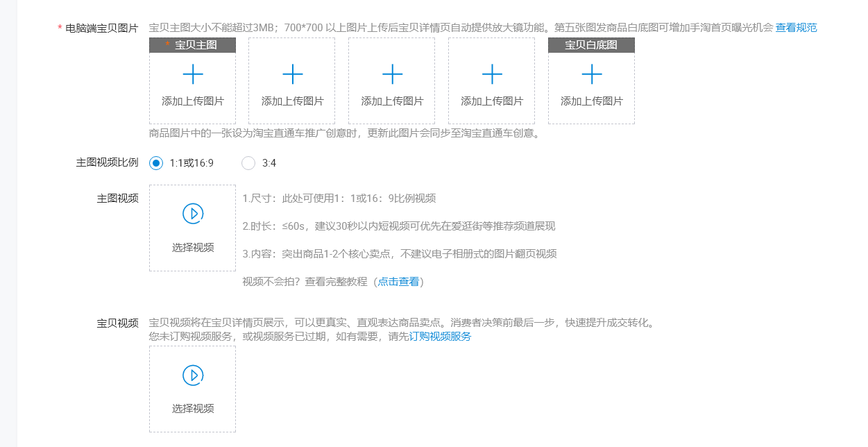The width and height of the screenshot is (868, 447).
Task: Click the plus icon under 宝贝主图
Action: [x=193, y=74]
